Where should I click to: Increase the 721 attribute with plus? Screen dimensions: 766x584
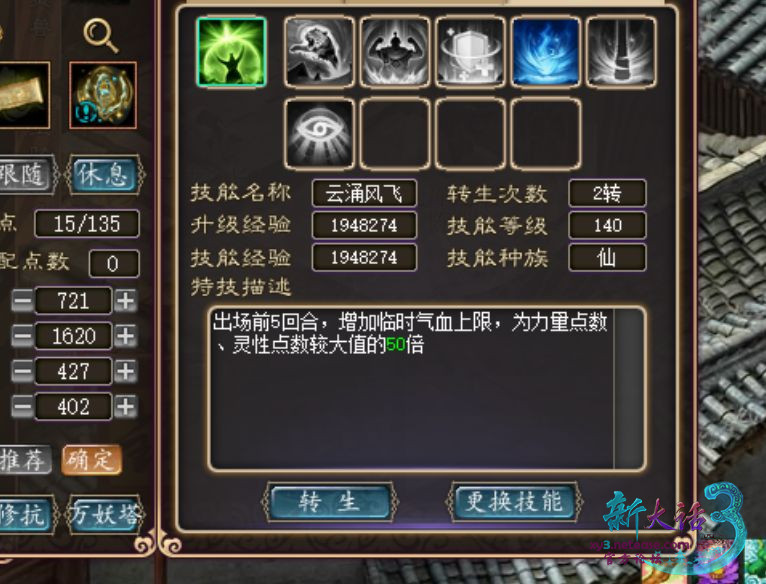click(x=126, y=301)
